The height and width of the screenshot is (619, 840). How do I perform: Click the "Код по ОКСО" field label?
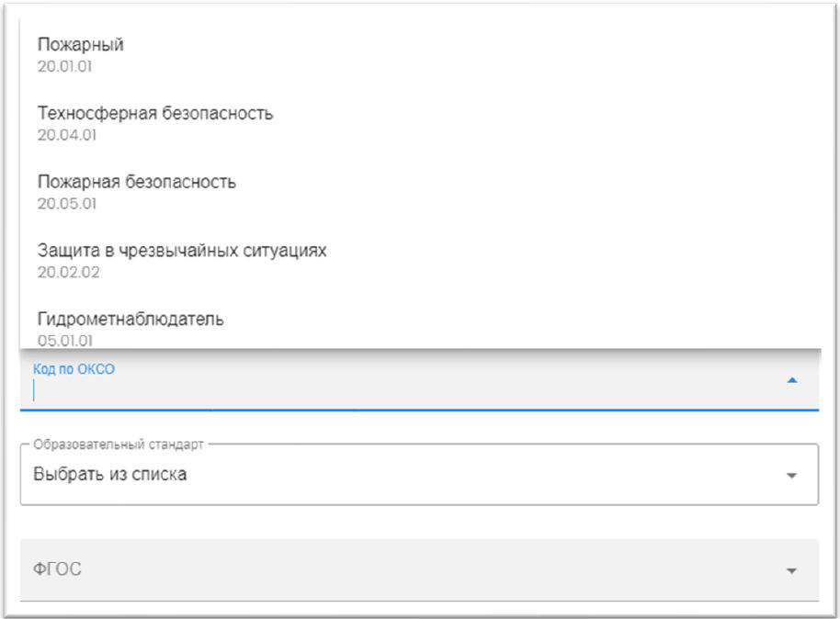74,369
